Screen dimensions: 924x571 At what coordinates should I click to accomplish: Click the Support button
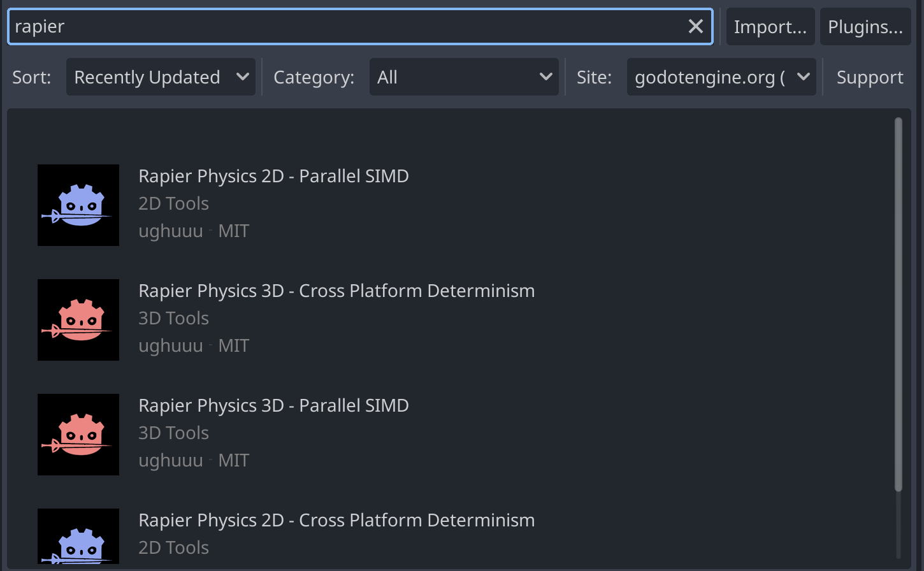(x=870, y=77)
